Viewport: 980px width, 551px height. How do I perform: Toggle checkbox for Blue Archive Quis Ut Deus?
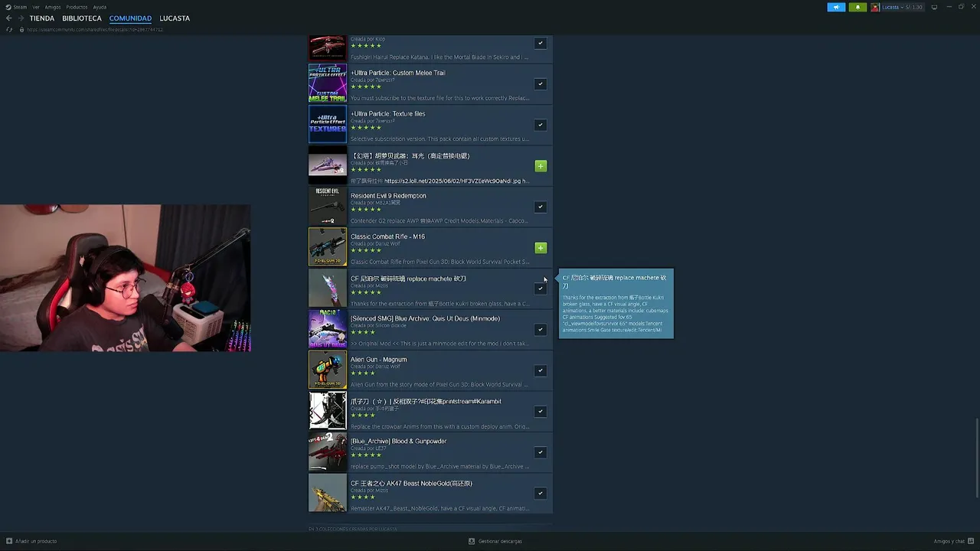541,329
